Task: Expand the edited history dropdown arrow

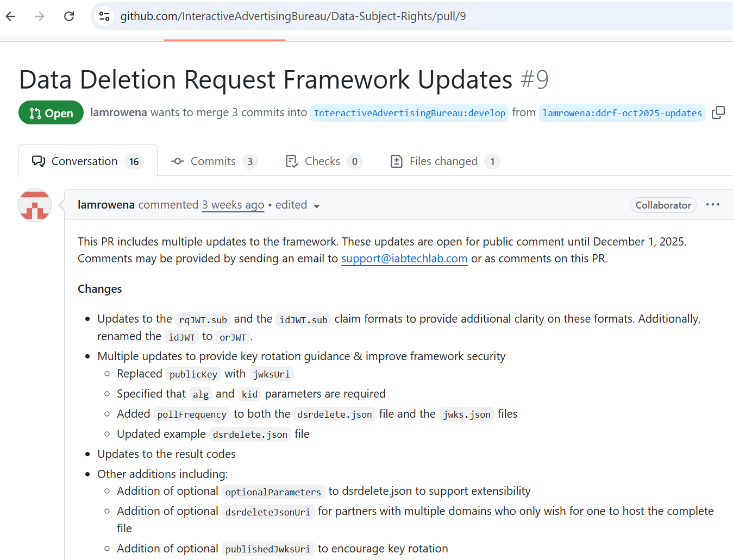Action: click(317, 206)
